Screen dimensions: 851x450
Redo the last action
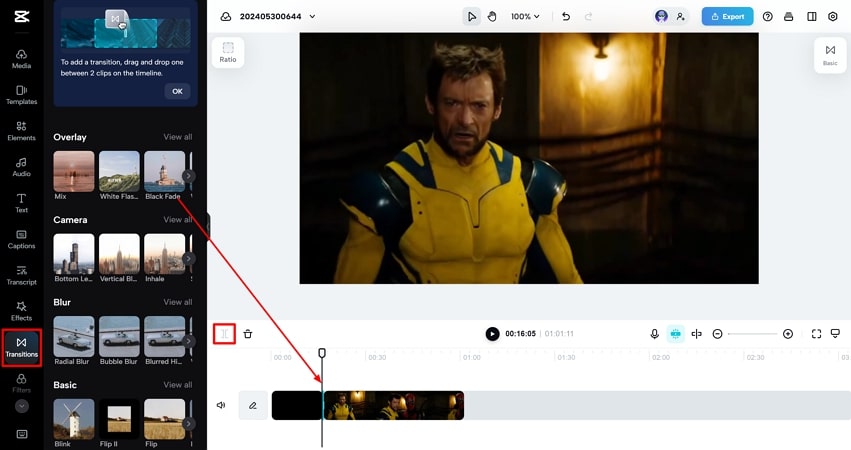click(x=588, y=16)
